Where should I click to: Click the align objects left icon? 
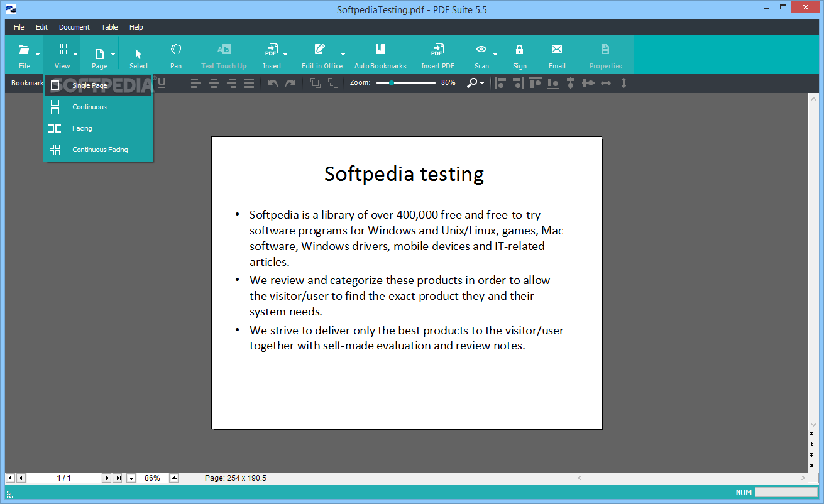point(501,83)
